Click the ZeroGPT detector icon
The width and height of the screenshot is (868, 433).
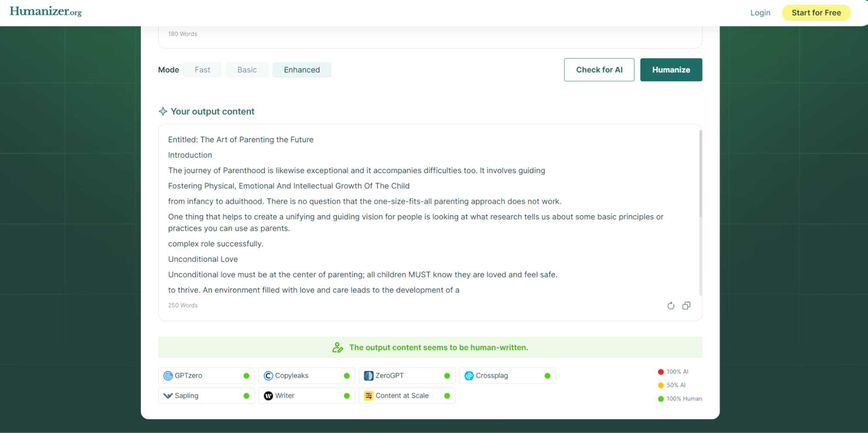369,376
